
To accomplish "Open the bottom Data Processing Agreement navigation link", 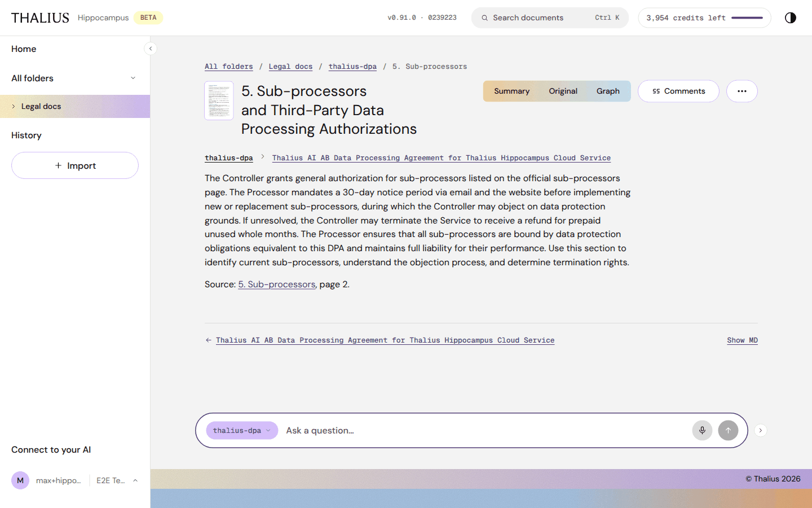I will (x=385, y=340).
